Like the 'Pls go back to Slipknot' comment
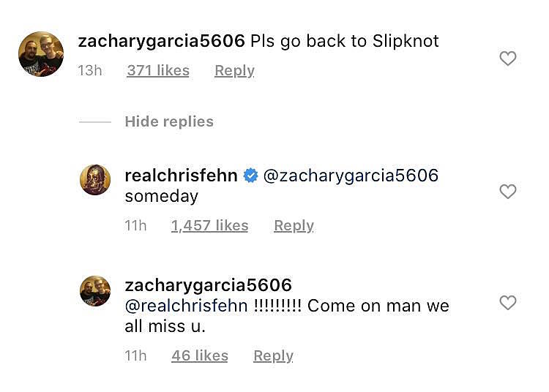Viewport: 549px width, 392px height. [507, 59]
